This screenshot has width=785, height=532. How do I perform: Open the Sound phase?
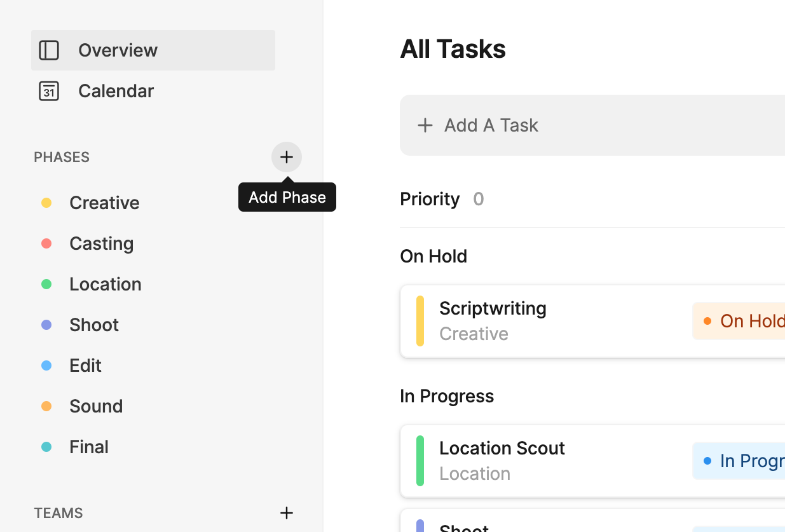tap(96, 406)
